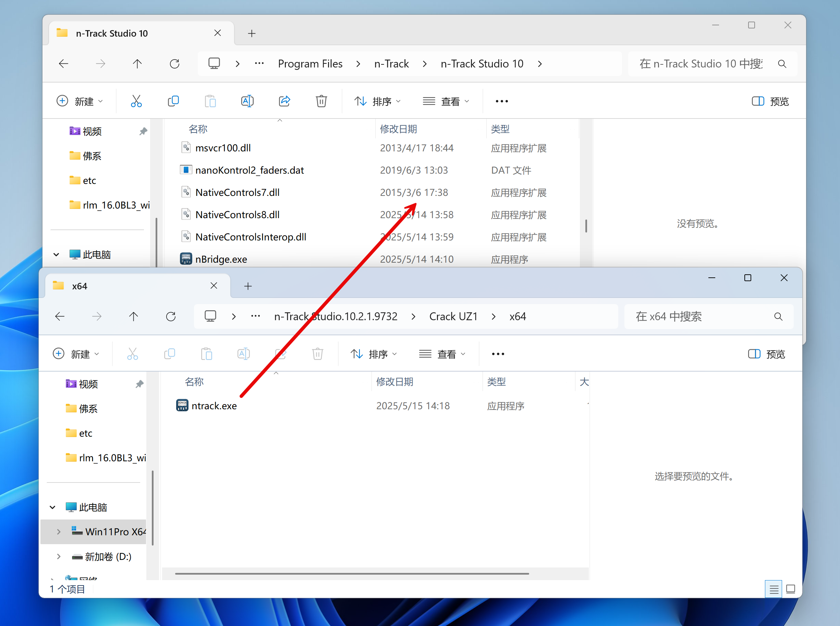840x626 pixels.
Task: Switch x64 window to details view
Action: (774, 589)
